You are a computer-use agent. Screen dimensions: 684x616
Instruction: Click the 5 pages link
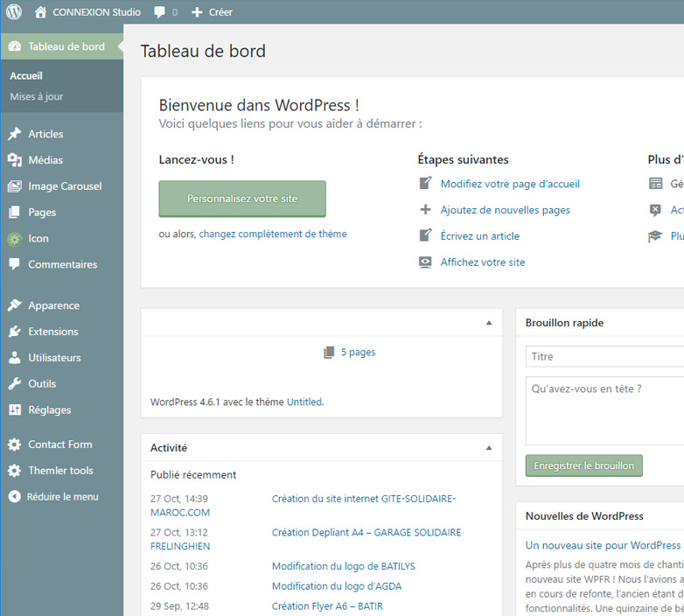click(x=358, y=353)
